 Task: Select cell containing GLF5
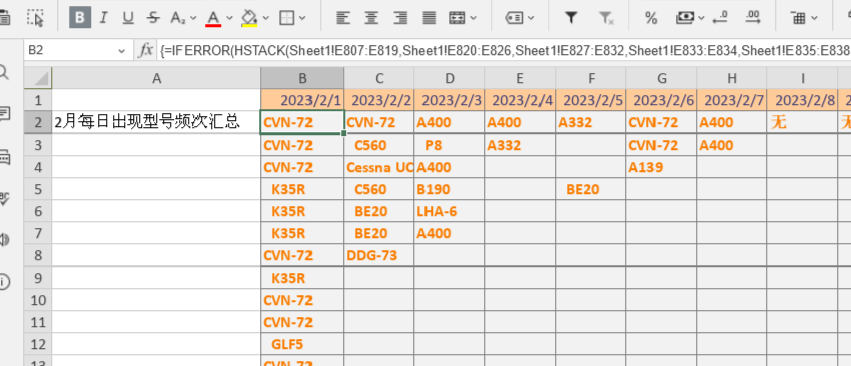pyautogui.click(x=302, y=344)
